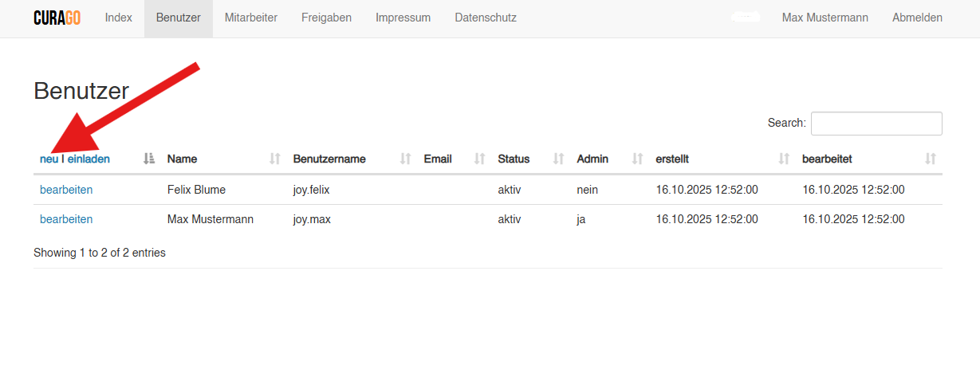Image resolution: width=980 pixels, height=381 pixels.
Task: Open the Datenschutz page
Action: tap(485, 18)
